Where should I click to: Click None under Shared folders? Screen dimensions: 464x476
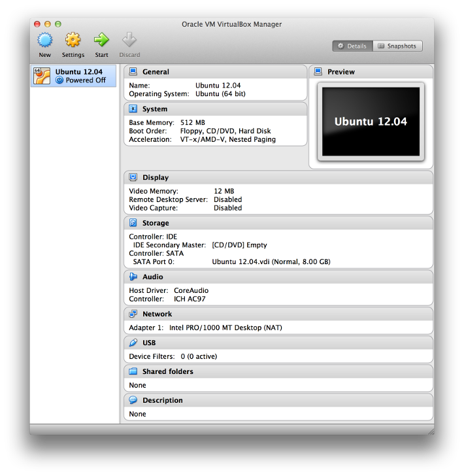(137, 385)
